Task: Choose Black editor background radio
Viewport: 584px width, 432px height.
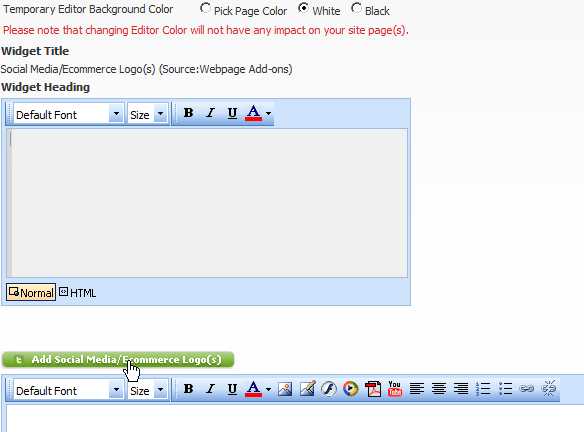Action: pos(356,8)
